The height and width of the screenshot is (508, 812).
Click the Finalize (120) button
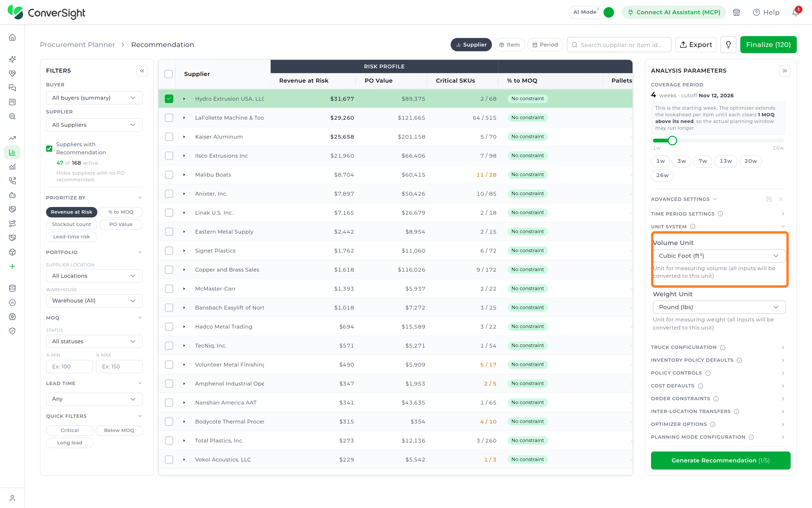point(768,45)
